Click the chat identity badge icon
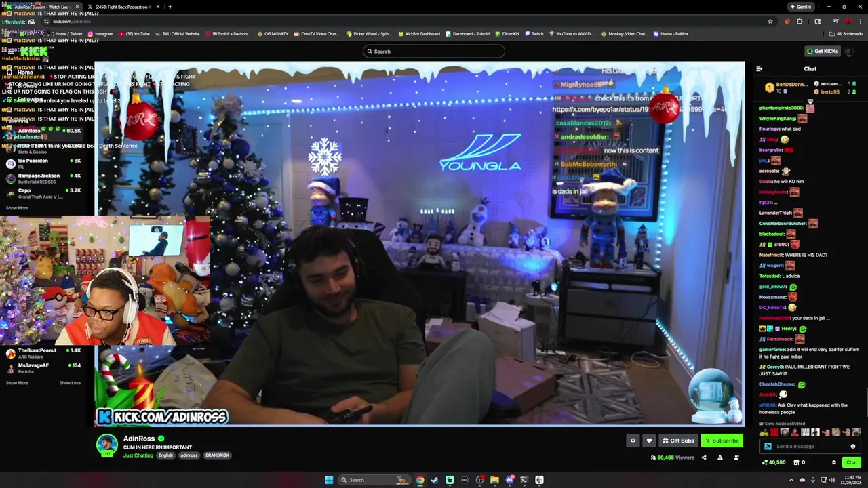The image size is (868, 488). [x=768, y=446]
